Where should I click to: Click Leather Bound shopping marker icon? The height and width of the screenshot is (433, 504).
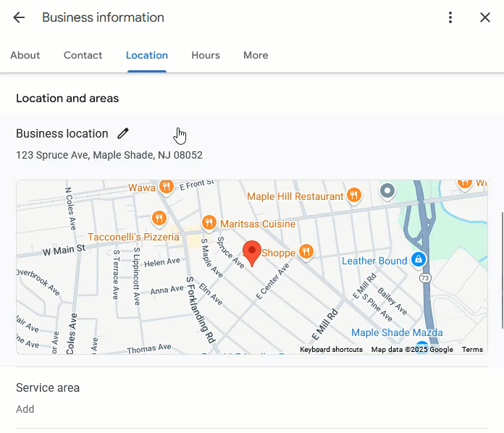tap(418, 259)
